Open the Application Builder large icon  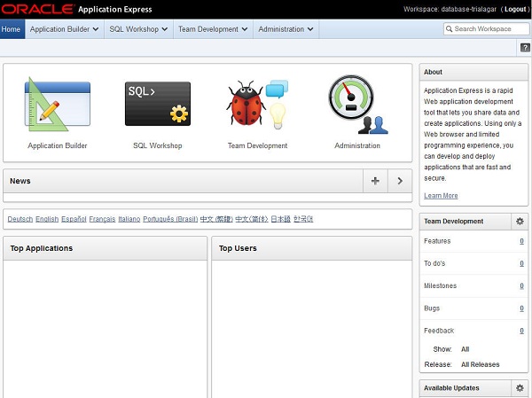[57, 104]
